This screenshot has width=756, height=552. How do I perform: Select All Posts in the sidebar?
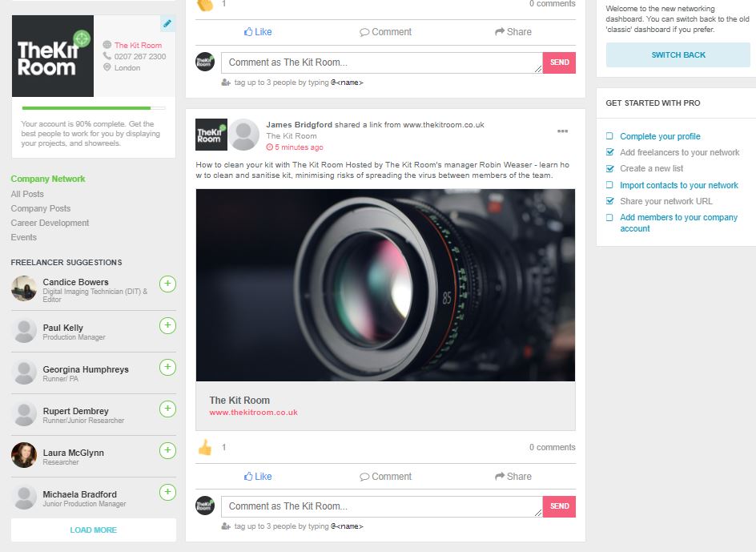click(x=27, y=194)
